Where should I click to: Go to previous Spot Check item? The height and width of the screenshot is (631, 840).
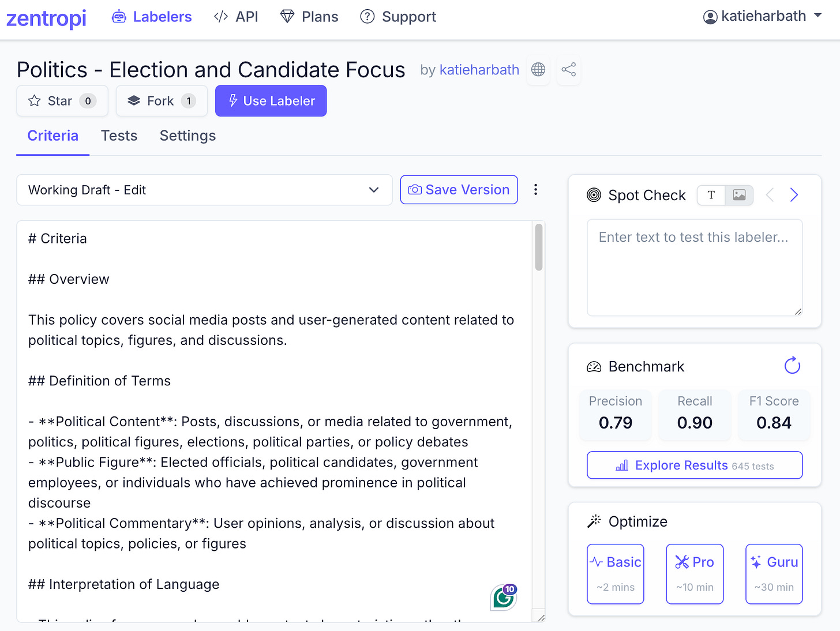[x=770, y=195]
